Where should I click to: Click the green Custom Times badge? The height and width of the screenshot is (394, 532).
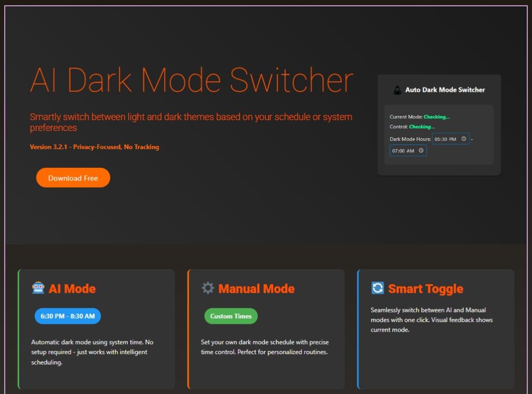pyautogui.click(x=231, y=316)
